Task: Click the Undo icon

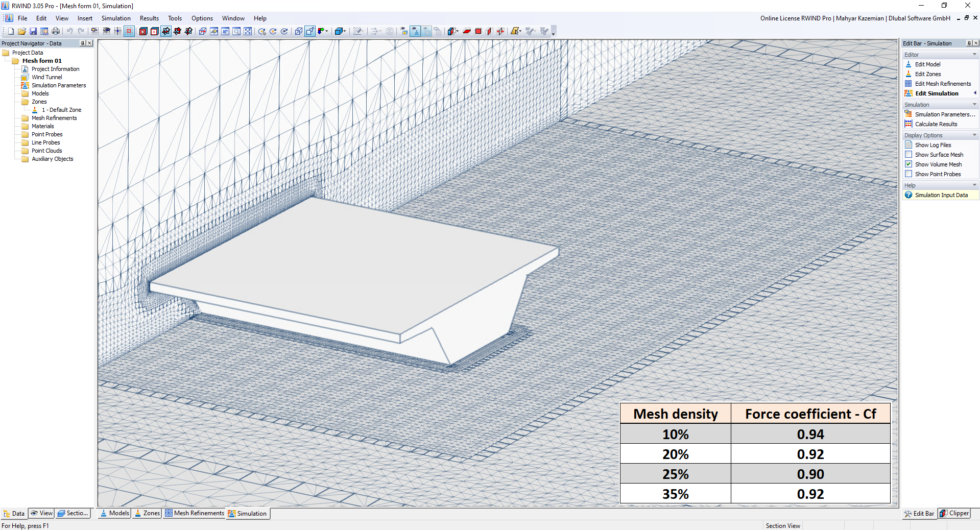Action: [x=69, y=31]
